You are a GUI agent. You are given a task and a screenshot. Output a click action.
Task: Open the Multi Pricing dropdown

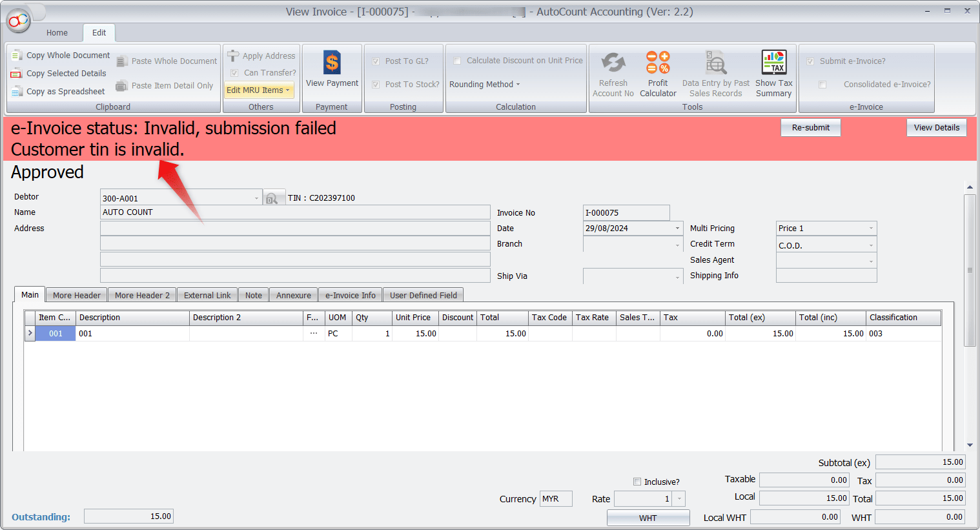871,229
